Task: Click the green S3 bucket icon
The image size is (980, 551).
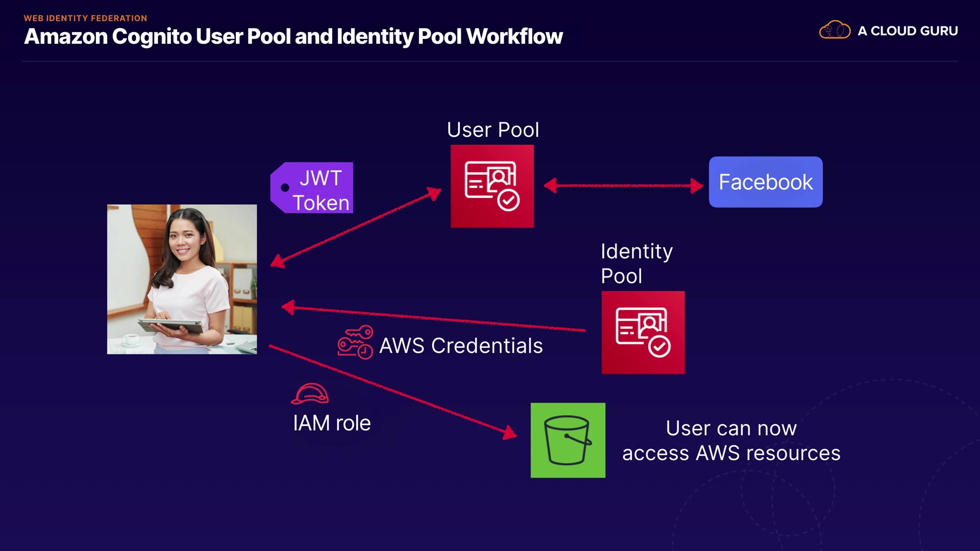Action: (x=568, y=440)
